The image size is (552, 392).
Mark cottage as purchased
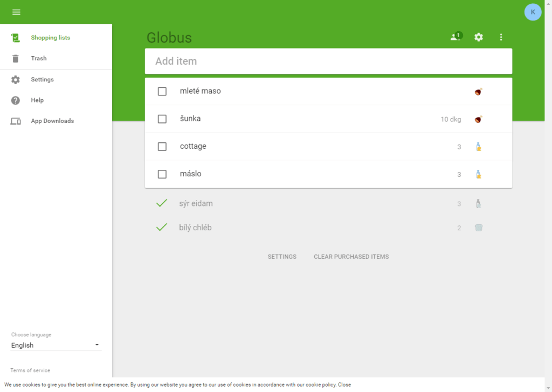[162, 147]
